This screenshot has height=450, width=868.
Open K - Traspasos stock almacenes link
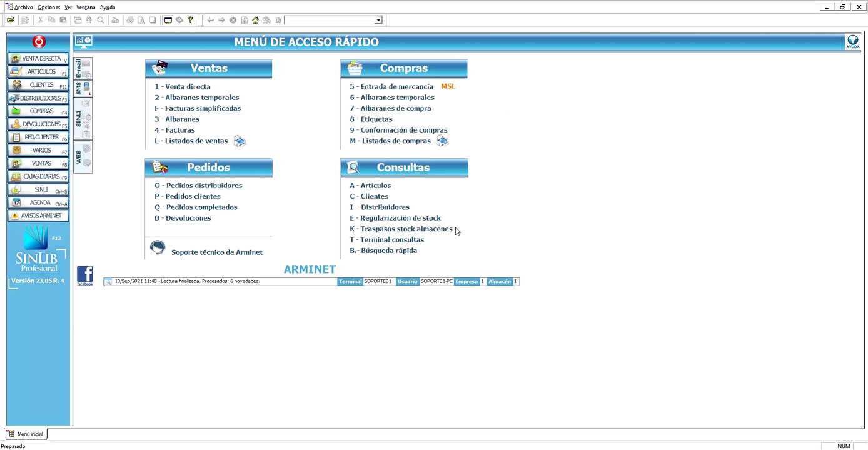(401, 229)
